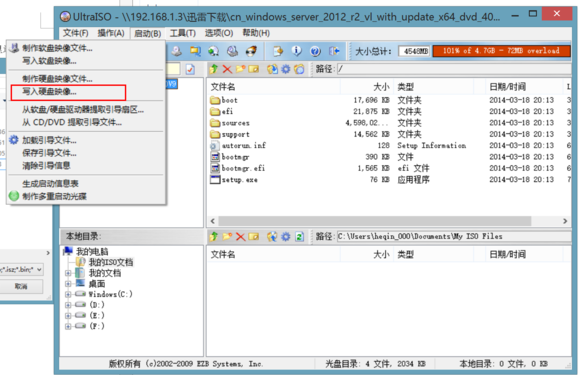580x375 pixels.
Task: Open the 选项(O) menu
Action: pos(219,33)
